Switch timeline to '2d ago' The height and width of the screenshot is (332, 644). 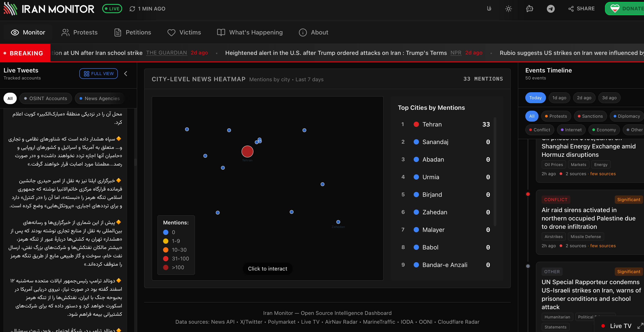click(584, 98)
